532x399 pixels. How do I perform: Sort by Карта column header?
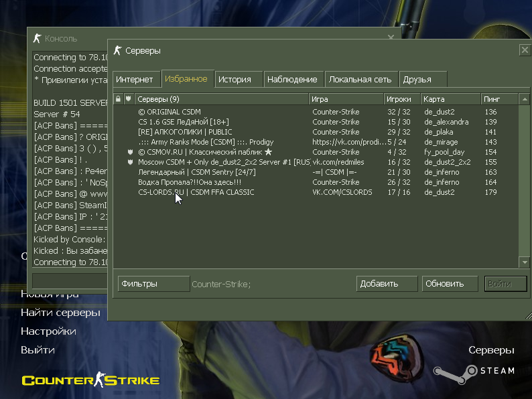coord(450,99)
